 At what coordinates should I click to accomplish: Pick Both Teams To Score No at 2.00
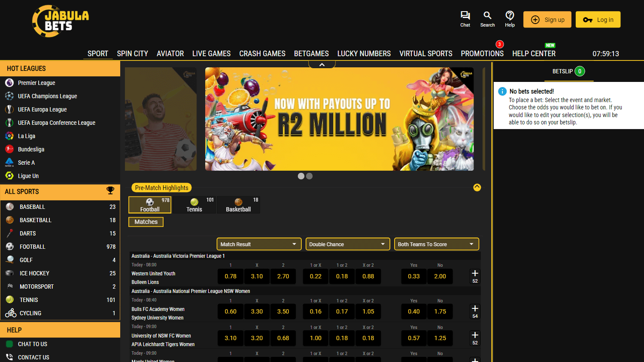pyautogui.click(x=440, y=276)
